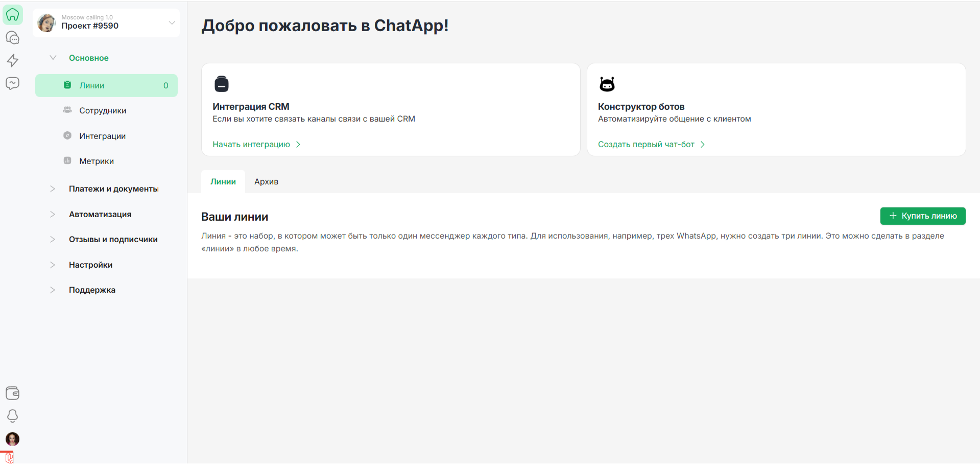Click the Constructor bots robot icon

pyautogui.click(x=607, y=84)
